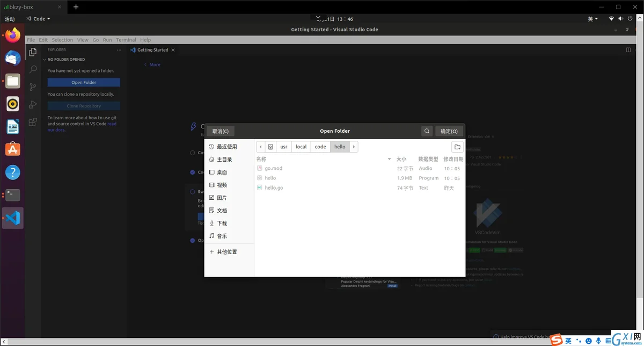644x346 pixels.
Task: Open the Run menu
Action: point(107,40)
